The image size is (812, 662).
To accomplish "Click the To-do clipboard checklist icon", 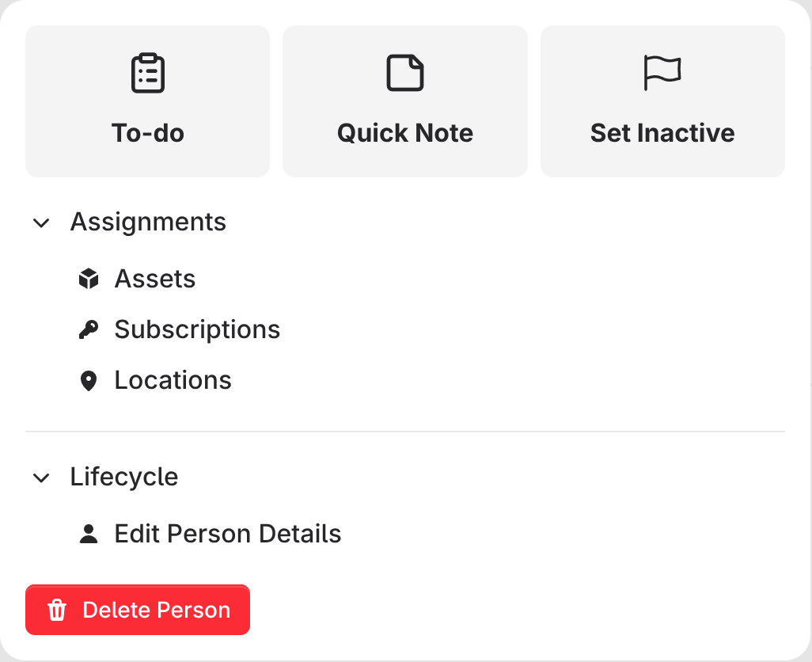I will [x=148, y=74].
